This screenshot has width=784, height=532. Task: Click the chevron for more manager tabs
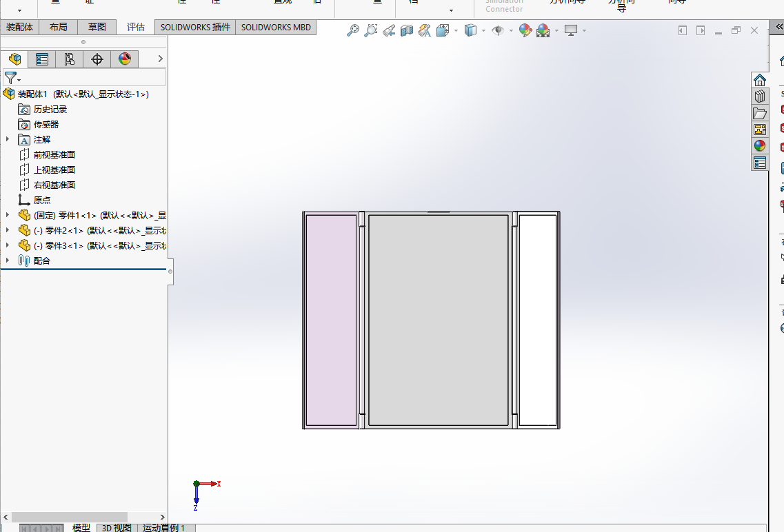point(160,59)
